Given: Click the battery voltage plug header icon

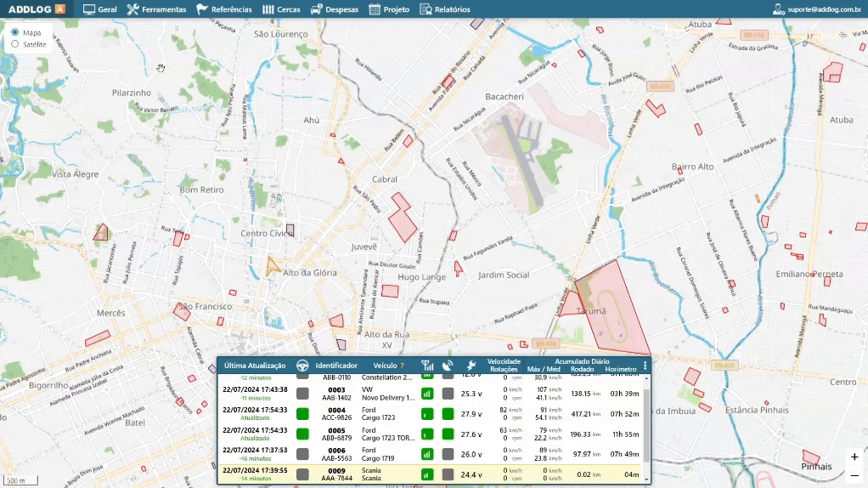Looking at the screenshot, I should tap(471, 366).
